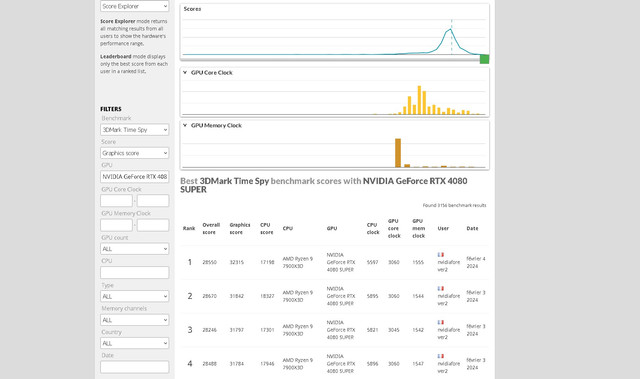Open the Type ALL dropdown
The image size is (640, 379).
(x=134, y=296)
